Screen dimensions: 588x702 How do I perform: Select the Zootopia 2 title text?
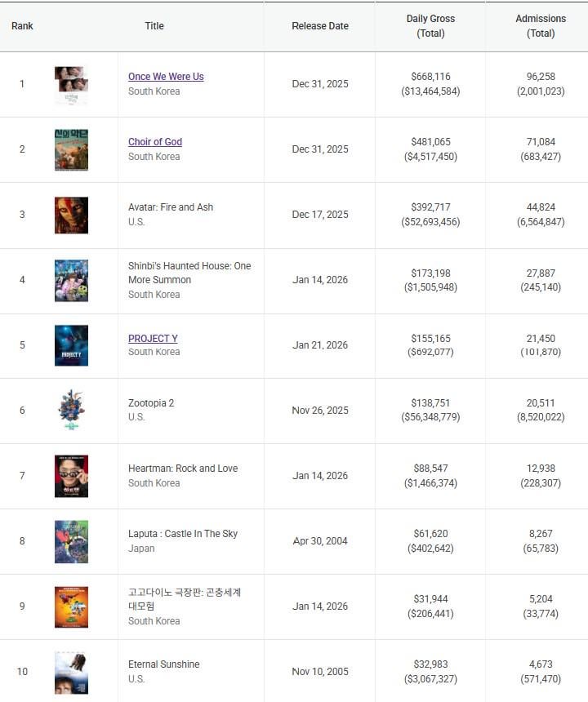pyautogui.click(x=151, y=403)
